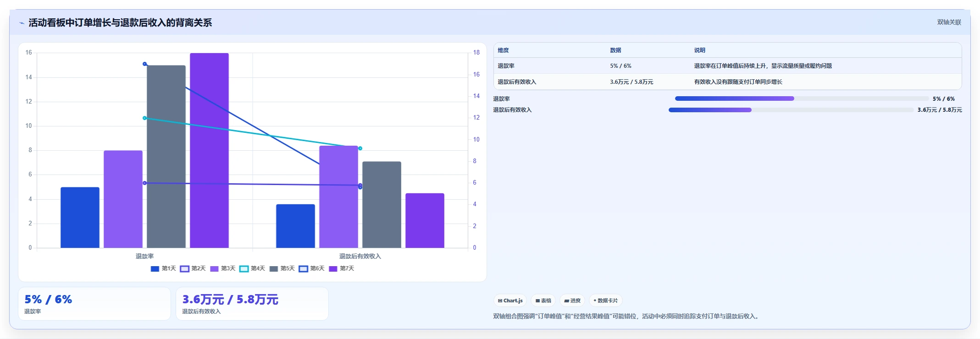Image resolution: width=980 pixels, height=339 pixels.
Task: Click the gray 第5天 bar in 退款后有效收入 group
Action: pos(382,205)
